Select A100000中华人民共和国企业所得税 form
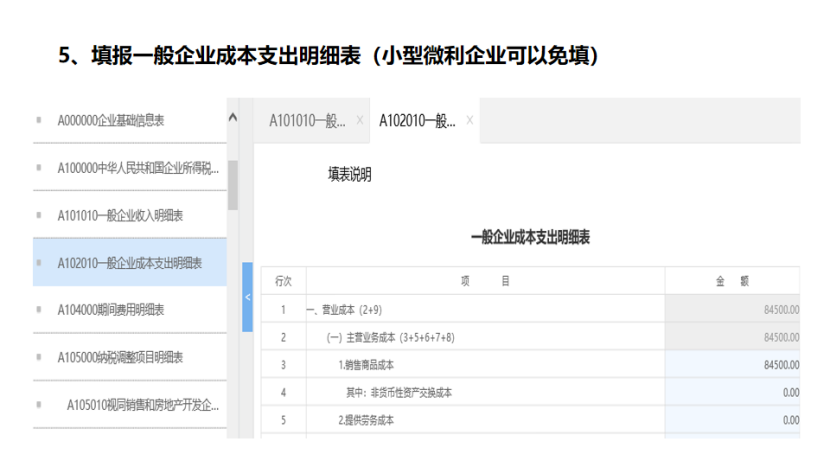831x468 pixels. [x=138, y=168]
